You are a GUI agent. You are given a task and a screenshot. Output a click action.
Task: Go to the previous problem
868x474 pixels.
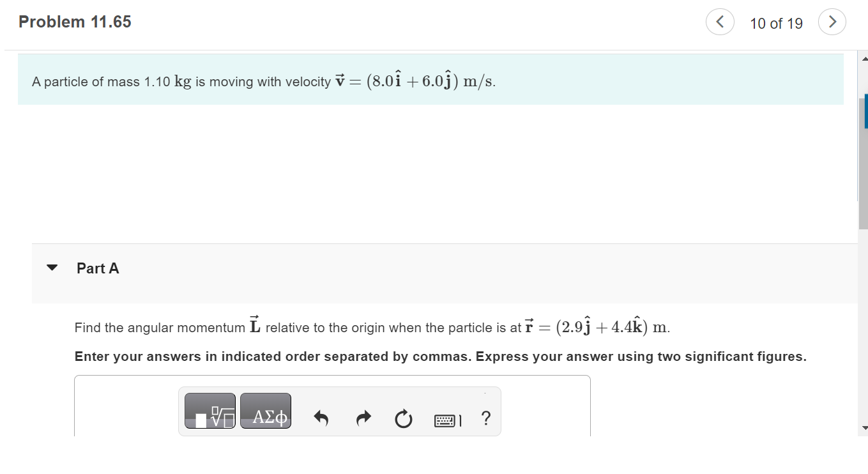coord(720,22)
